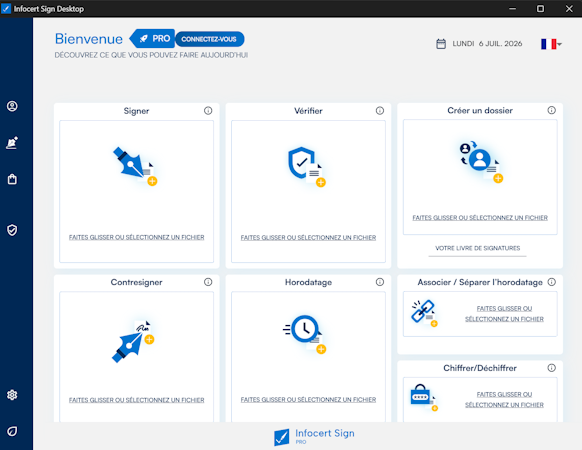The width and height of the screenshot is (582, 450).
Task: Open the user profile icon in sidebar
Action: (x=12, y=106)
